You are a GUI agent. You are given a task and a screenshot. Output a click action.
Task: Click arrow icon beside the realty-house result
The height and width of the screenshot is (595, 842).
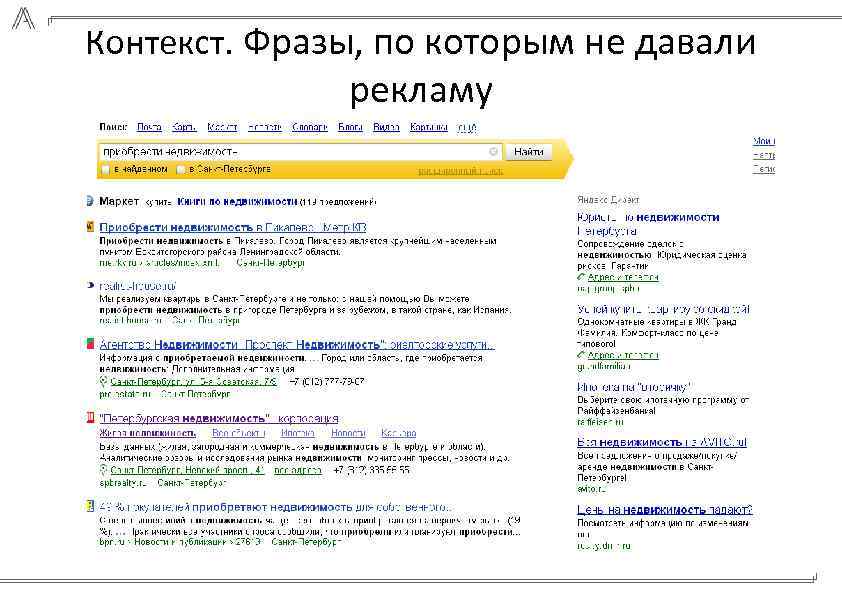[91, 285]
